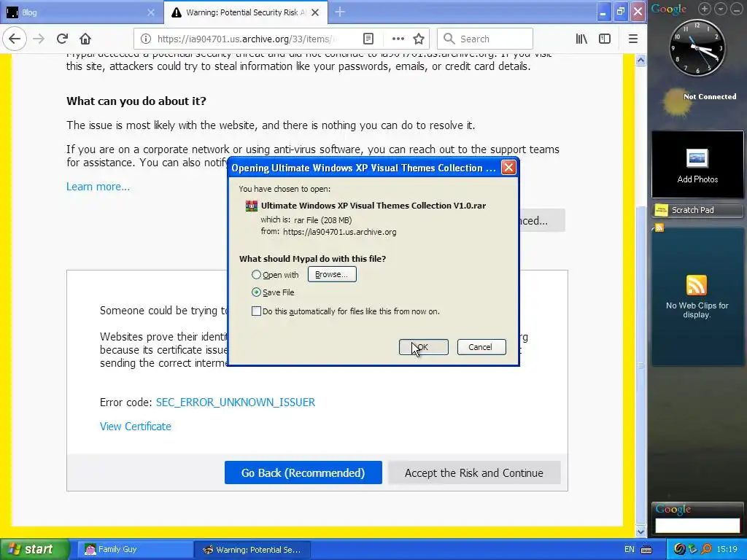
Task: Open the browser home page
Action: point(85,39)
